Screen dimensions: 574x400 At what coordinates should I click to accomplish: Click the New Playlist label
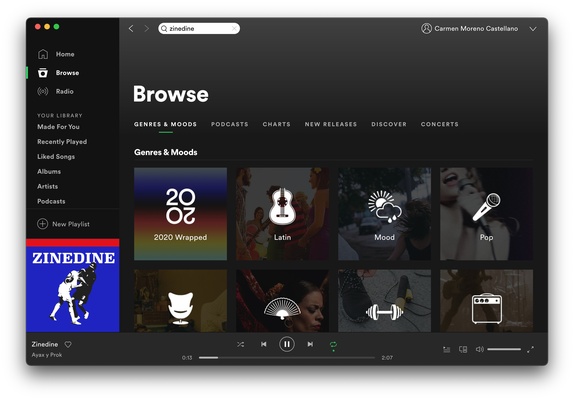(71, 224)
